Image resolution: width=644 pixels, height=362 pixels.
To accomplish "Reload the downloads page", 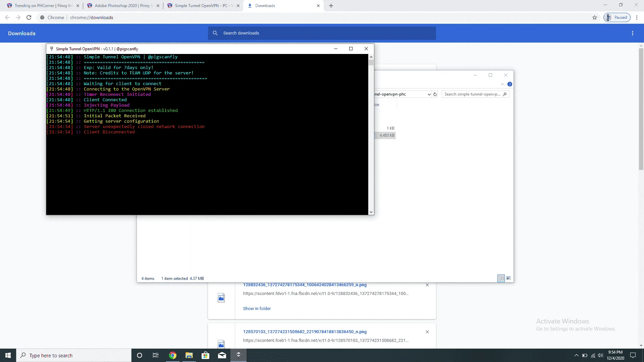I will click(29, 17).
